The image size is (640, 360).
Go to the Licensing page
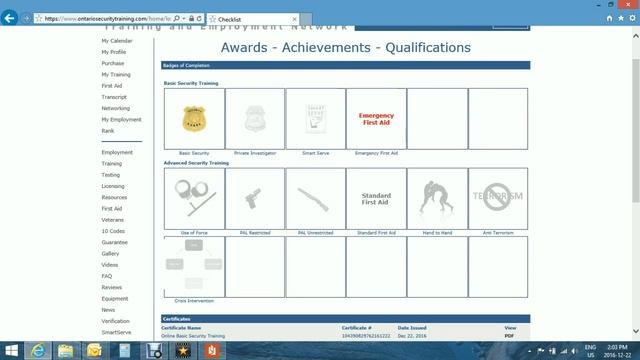click(x=113, y=186)
